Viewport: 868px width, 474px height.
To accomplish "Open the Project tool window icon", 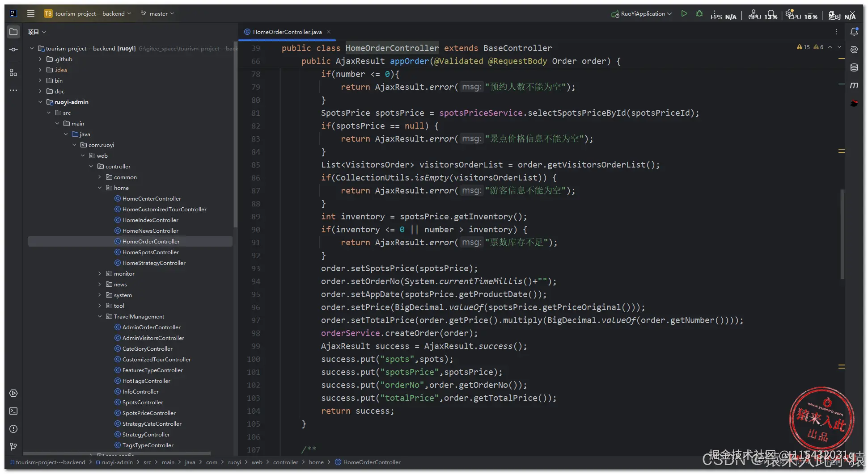I will [13, 32].
